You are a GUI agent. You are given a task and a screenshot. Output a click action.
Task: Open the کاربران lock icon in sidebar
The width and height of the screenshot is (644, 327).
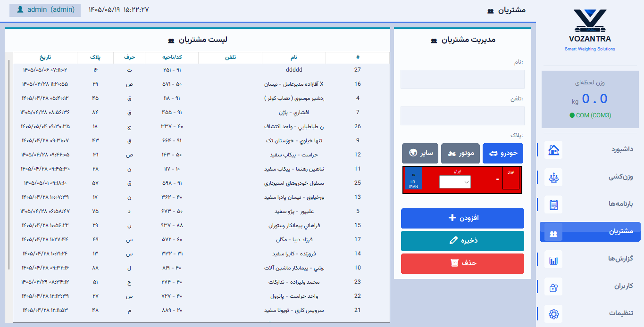click(553, 286)
